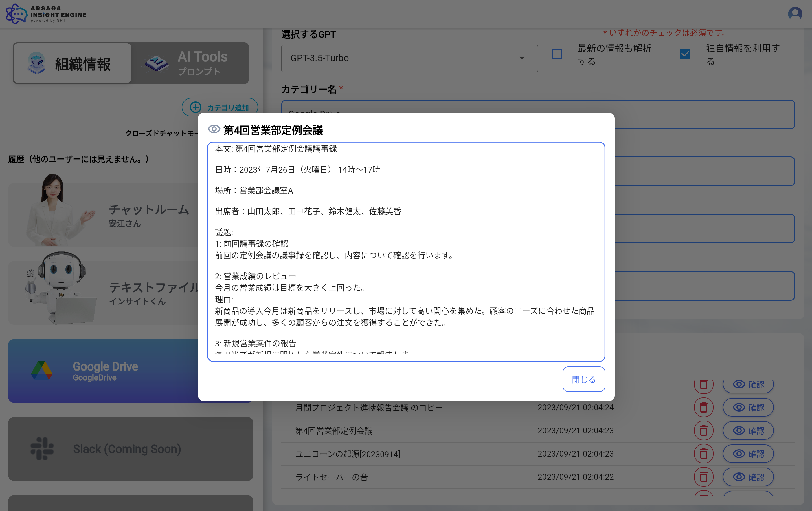Click the user account avatar icon
Viewport: 812px width, 511px height.
coord(795,14)
